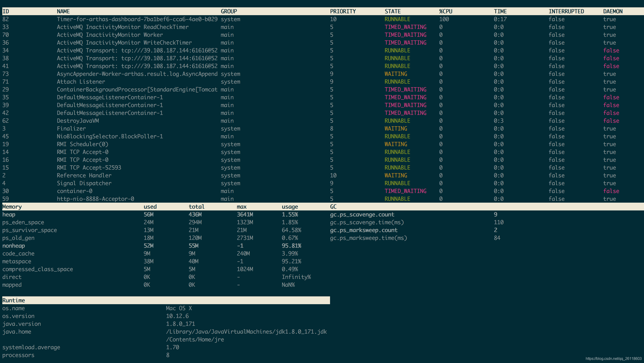
Task: Select RMI TCP Accept-52593 thread name
Action: pyautogui.click(x=89, y=167)
